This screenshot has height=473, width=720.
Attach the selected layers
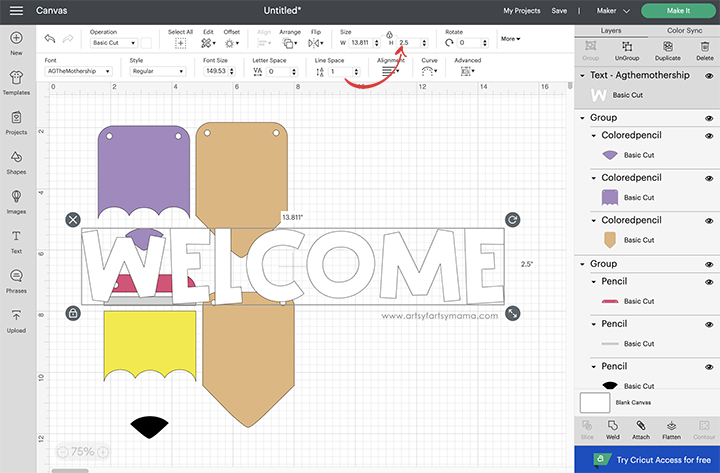(x=641, y=430)
